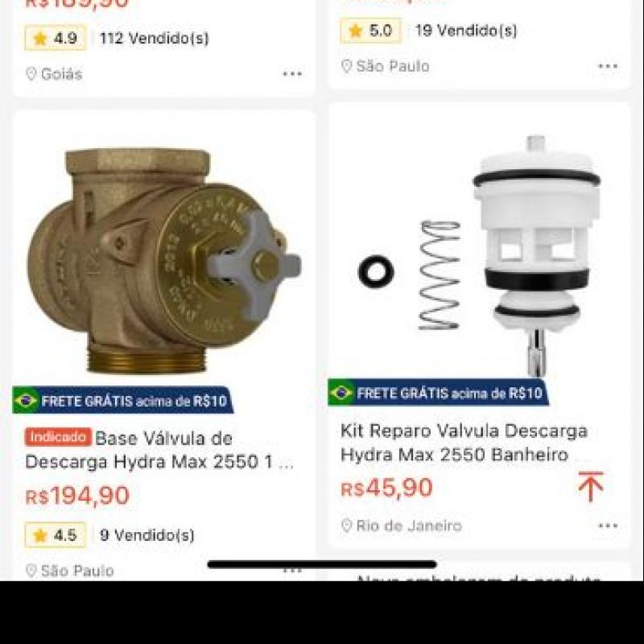Tap the R$45,90 price
Viewport: 644px width, 644px height.
(x=386, y=488)
